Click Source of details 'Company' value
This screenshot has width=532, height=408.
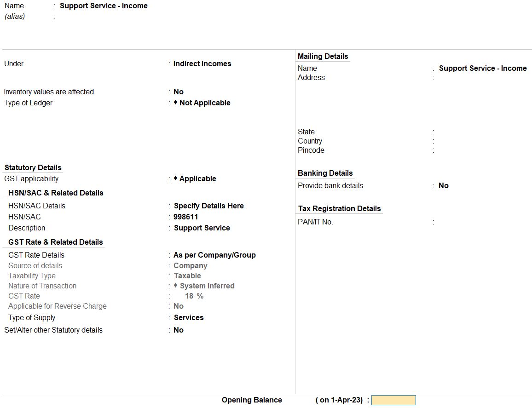tap(191, 265)
